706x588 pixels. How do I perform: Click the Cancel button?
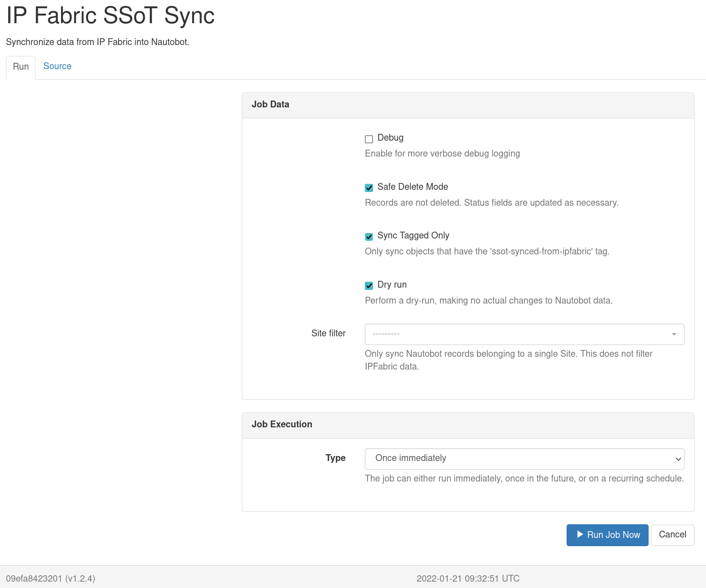point(672,535)
